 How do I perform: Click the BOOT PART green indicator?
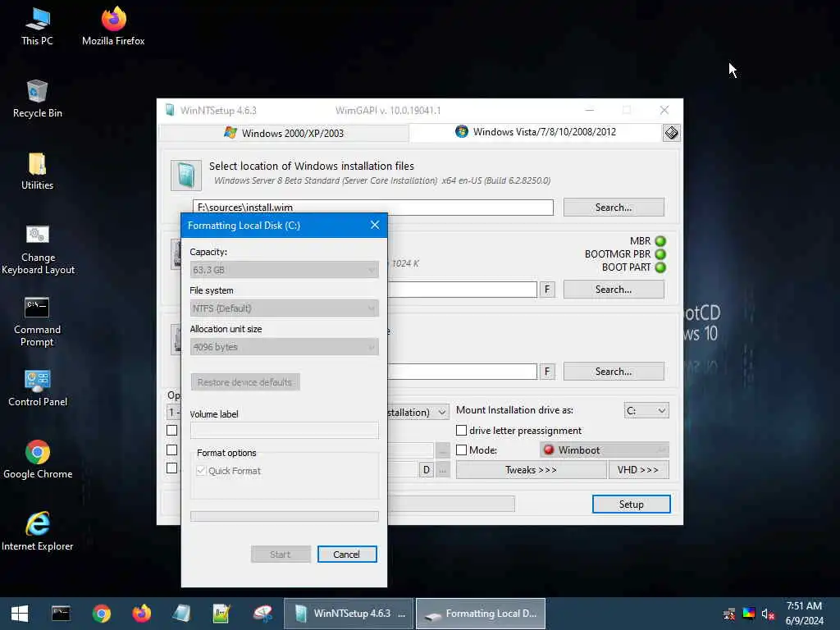(660, 267)
